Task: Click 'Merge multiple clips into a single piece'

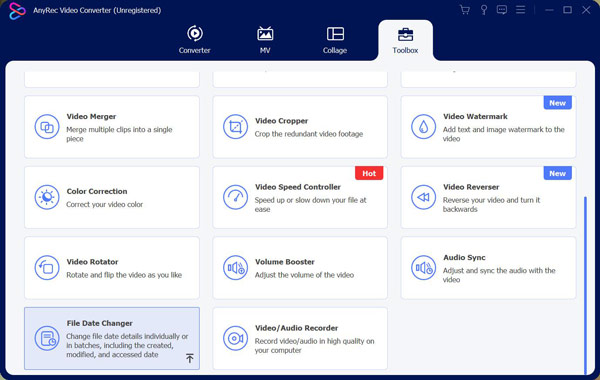Action: pos(119,134)
